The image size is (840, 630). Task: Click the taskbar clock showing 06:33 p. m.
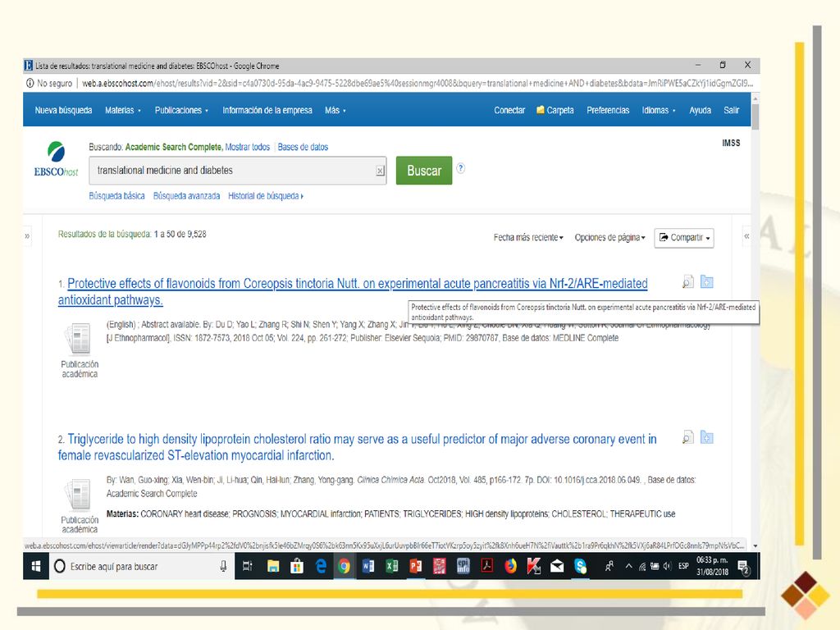713,566
